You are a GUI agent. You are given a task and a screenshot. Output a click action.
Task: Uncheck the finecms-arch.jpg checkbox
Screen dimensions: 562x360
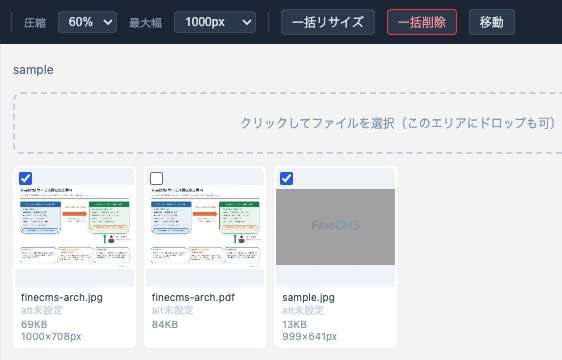(25, 178)
